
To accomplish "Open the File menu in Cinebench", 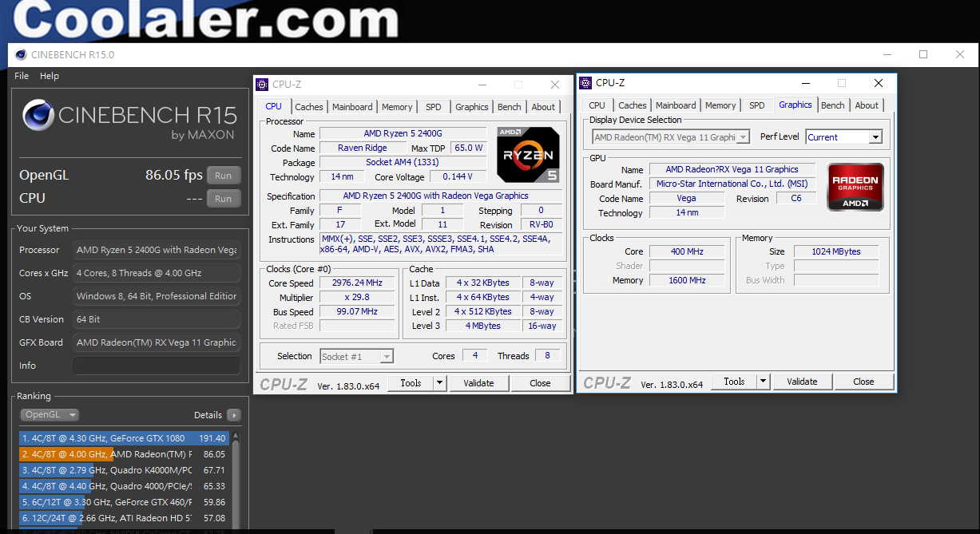I will tap(22, 76).
